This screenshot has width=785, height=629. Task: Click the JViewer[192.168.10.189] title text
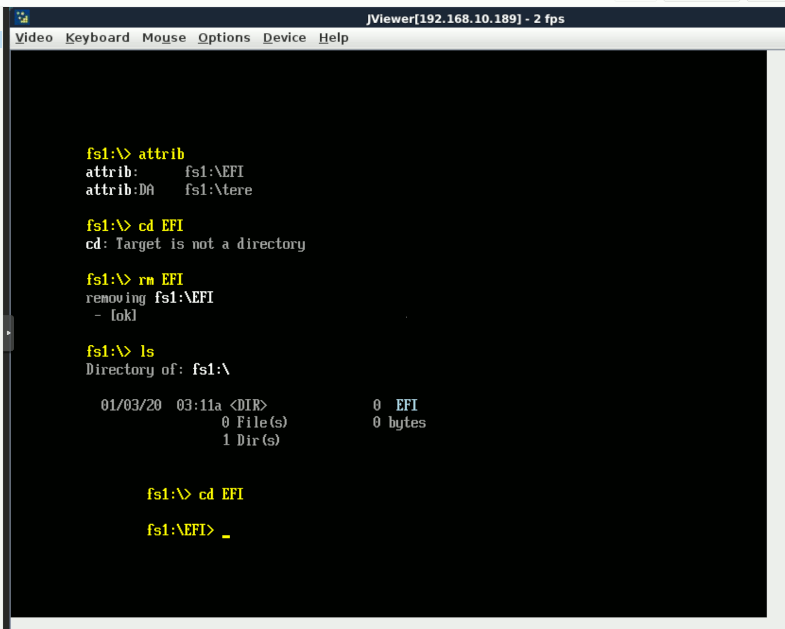click(x=466, y=19)
